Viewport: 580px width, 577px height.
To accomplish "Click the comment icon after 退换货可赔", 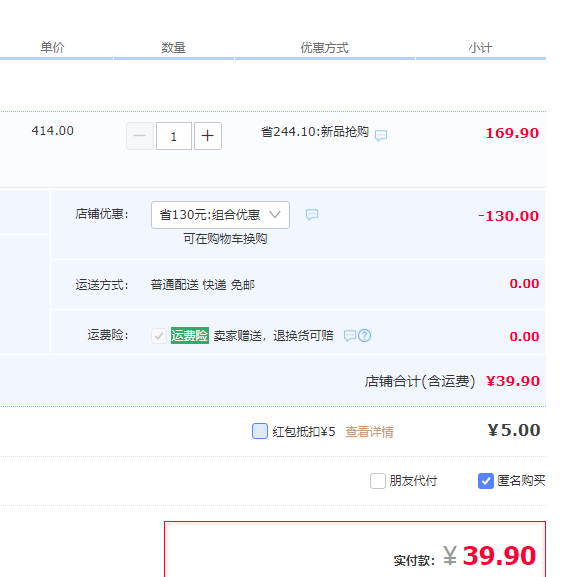I will [x=350, y=335].
